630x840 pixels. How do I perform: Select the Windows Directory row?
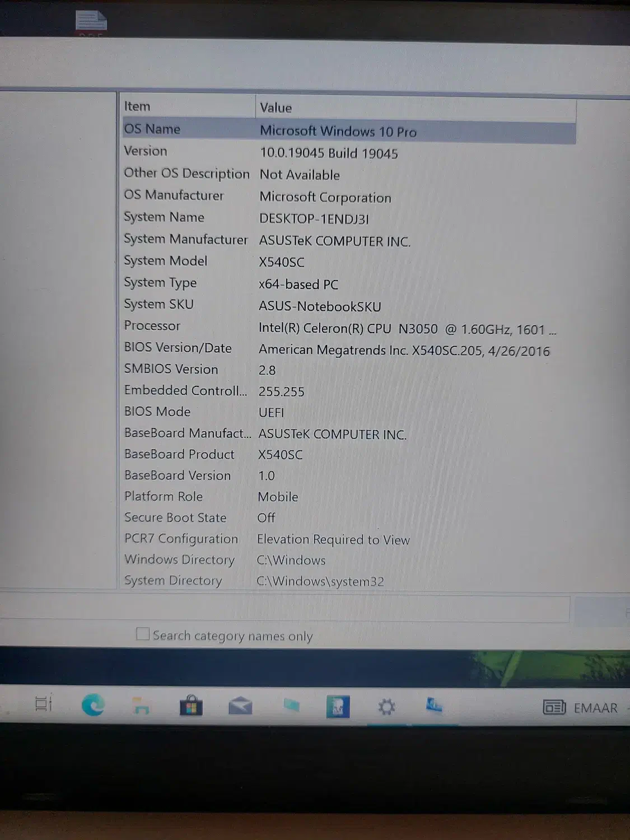point(349,560)
